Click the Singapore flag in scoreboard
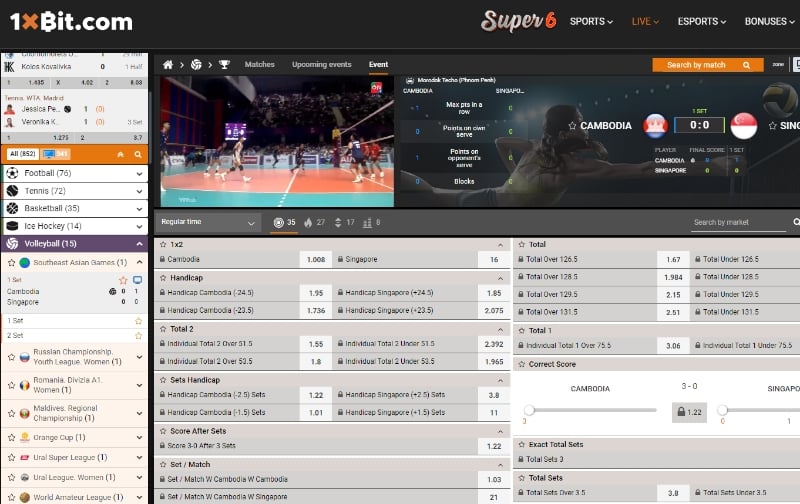Screen dimensions: 800x504 743,125
